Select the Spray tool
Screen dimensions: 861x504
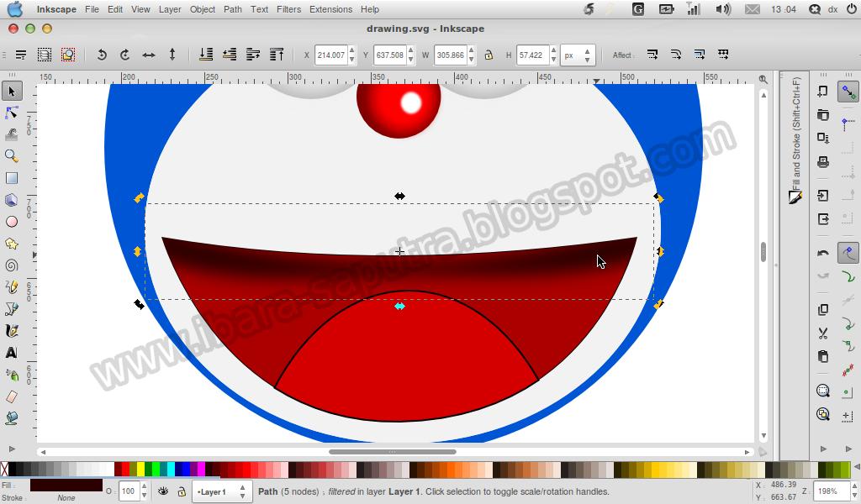coord(12,375)
